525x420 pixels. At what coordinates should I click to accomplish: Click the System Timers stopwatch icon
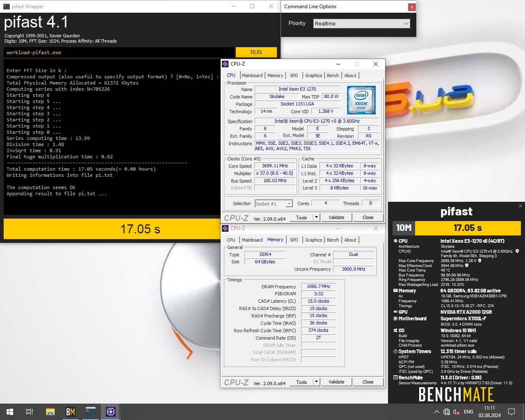click(x=395, y=352)
